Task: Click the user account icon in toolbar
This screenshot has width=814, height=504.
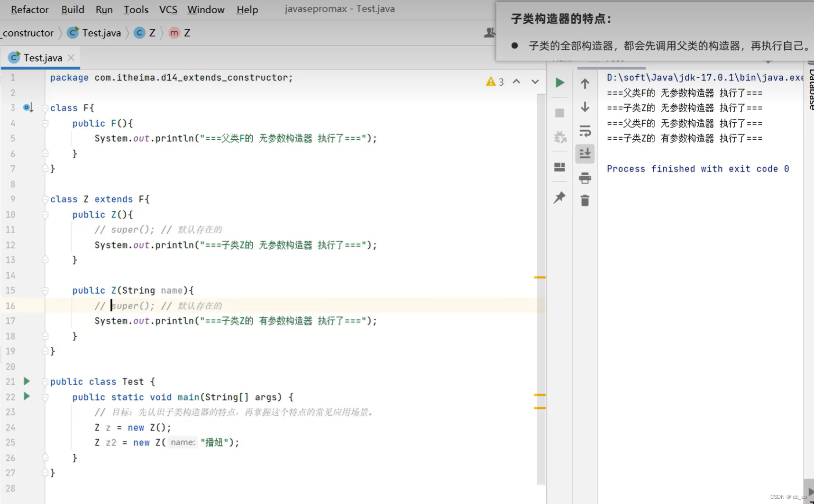Action: click(489, 33)
